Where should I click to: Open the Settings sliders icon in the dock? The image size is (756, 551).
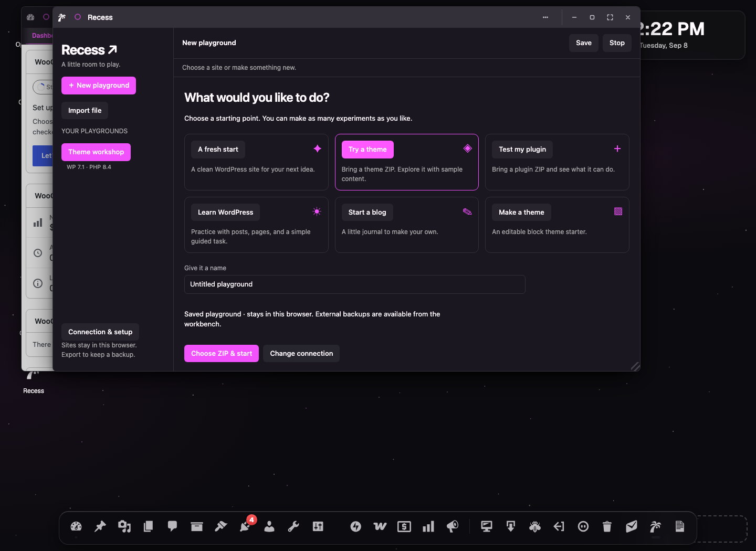click(x=318, y=526)
